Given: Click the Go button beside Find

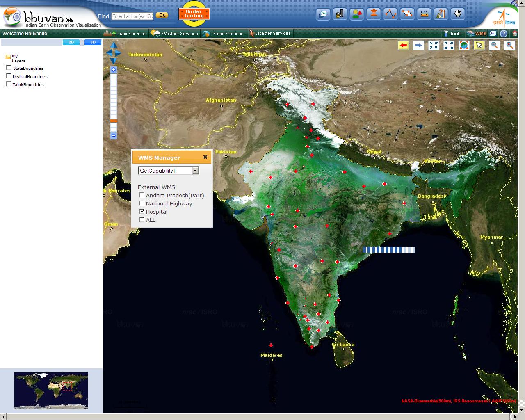Looking at the screenshot, I should tap(162, 15).
